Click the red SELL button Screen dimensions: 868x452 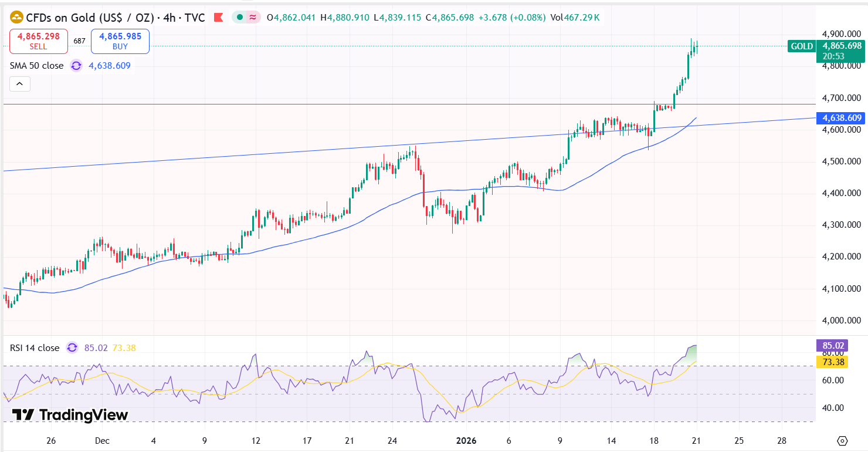tap(39, 41)
